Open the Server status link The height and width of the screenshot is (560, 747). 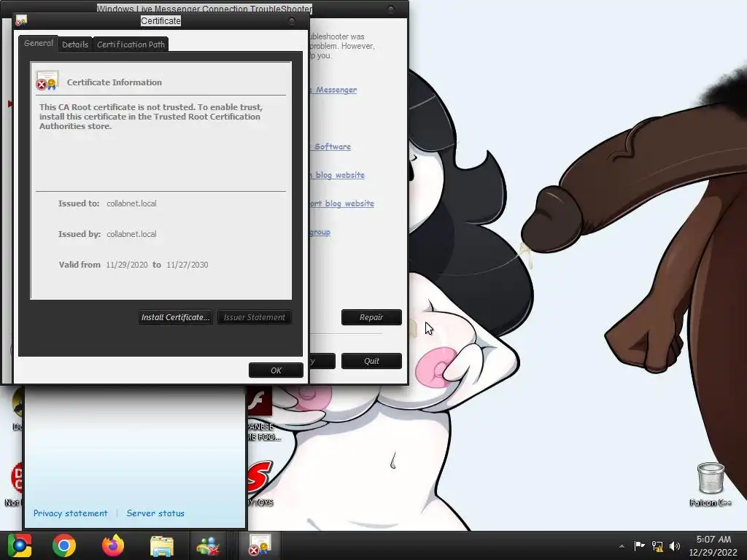pyautogui.click(x=155, y=513)
